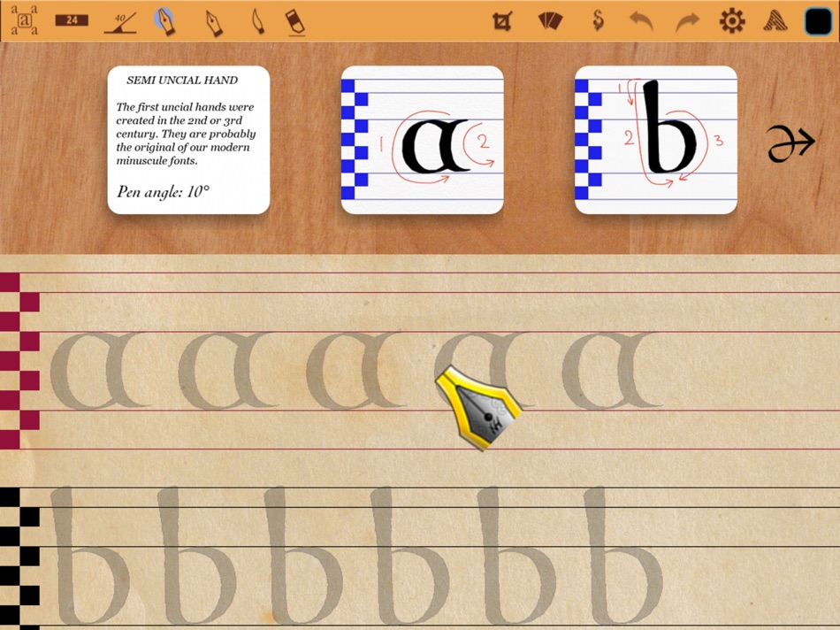Select the brush stroke tool
840x630 pixels.
coord(257,21)
